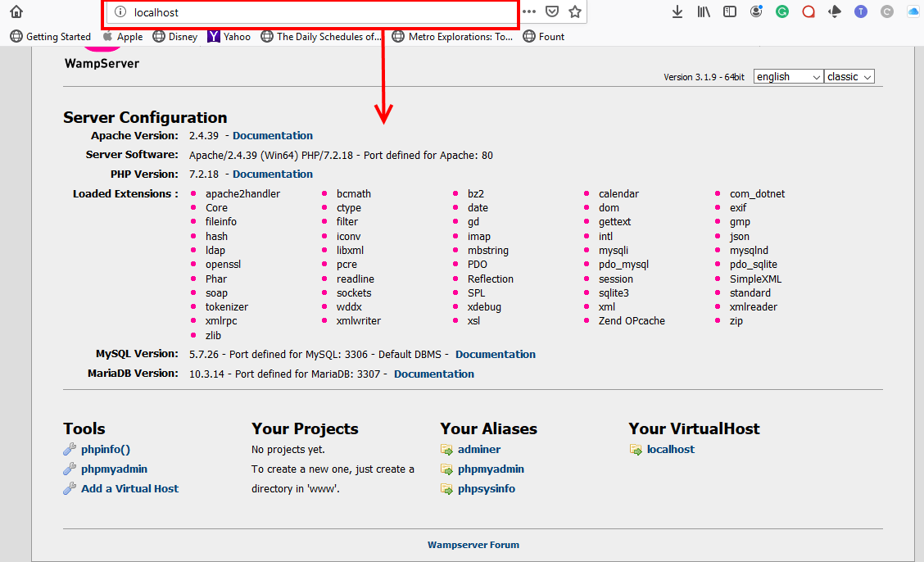Click the Reflection extension text

(x=491, y=279)
